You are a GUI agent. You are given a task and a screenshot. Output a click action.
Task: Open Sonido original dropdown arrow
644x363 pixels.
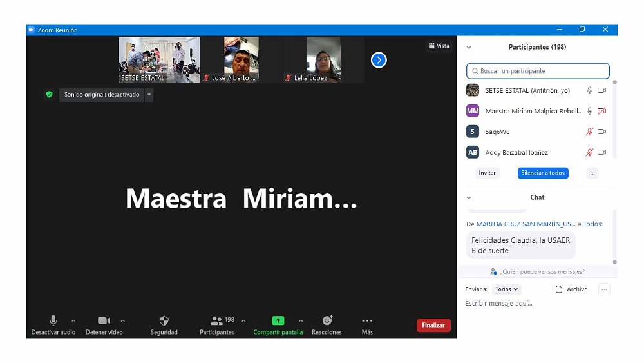point(149,95)
